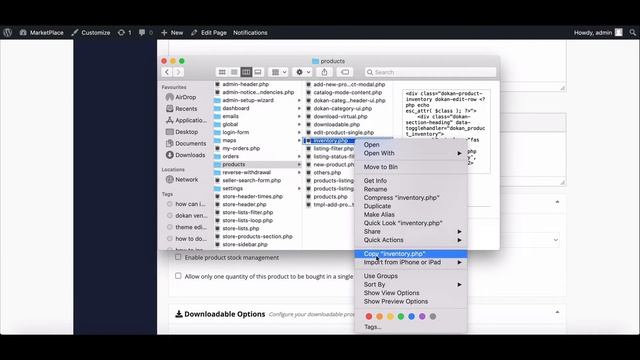
Task: Open Desktop in Finder sidebar
Action: 182,132
